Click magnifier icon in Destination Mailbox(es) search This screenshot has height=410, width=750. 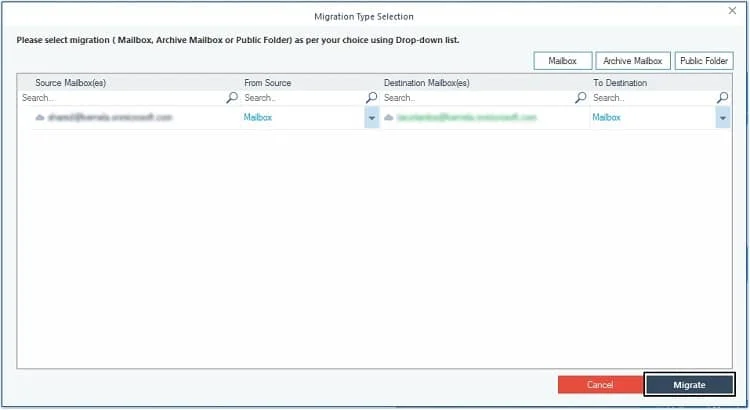[581, 98]
